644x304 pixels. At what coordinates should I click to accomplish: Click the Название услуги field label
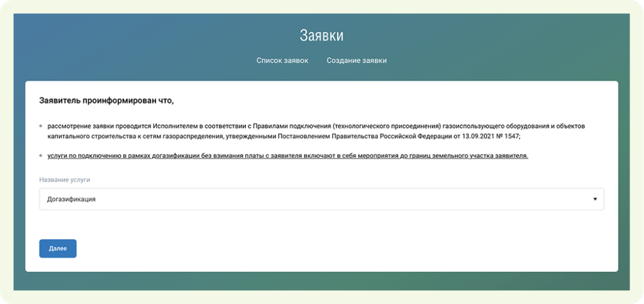[65, 180]
